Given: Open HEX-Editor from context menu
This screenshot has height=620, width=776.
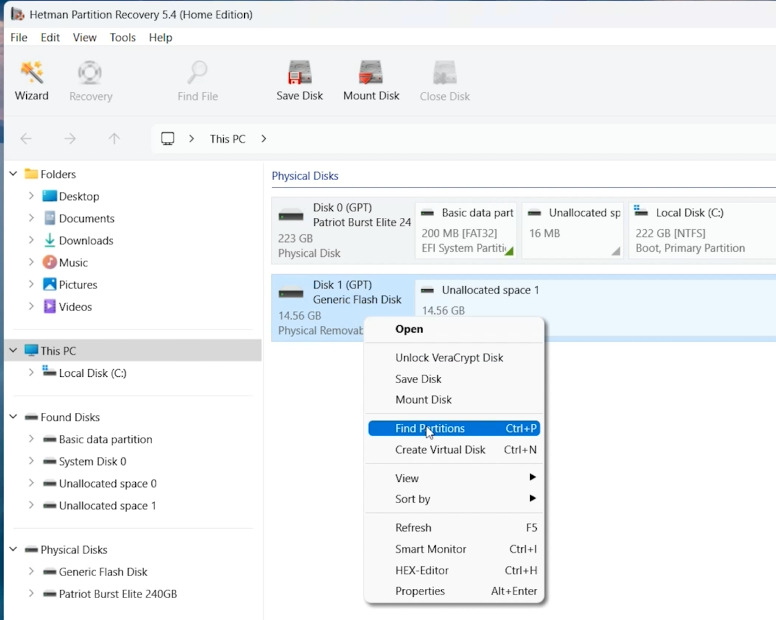Looking at the screenshot, I should coord(454,570).
